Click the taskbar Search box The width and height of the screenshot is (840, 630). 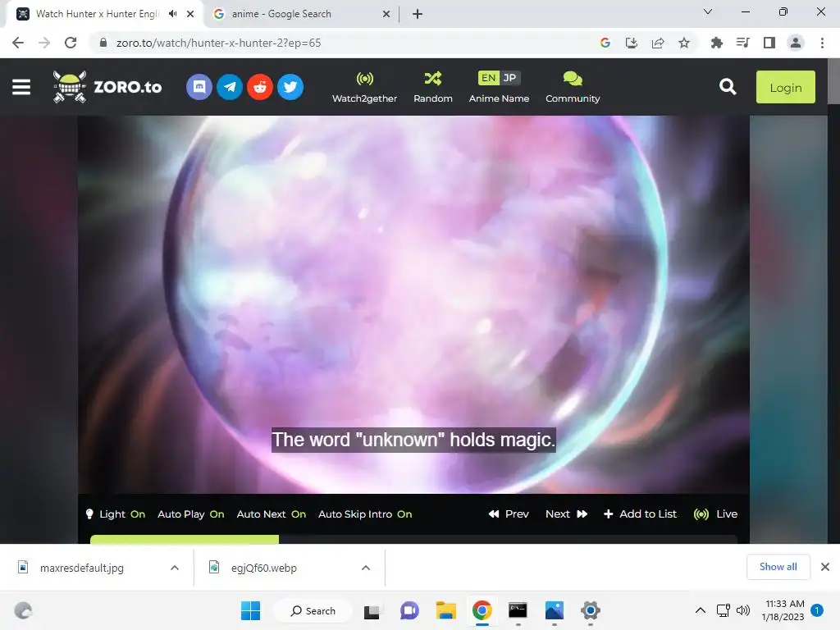(313, 610)
